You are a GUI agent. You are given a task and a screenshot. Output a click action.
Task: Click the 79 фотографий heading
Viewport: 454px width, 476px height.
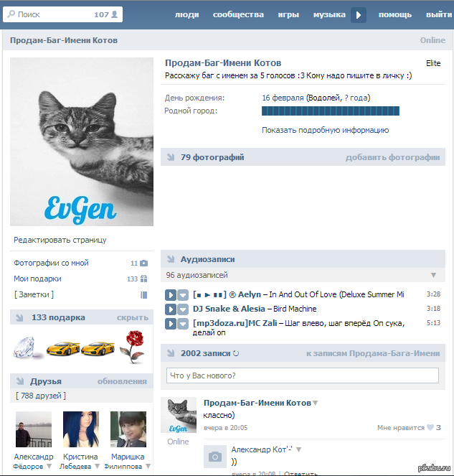coord(212,157)
